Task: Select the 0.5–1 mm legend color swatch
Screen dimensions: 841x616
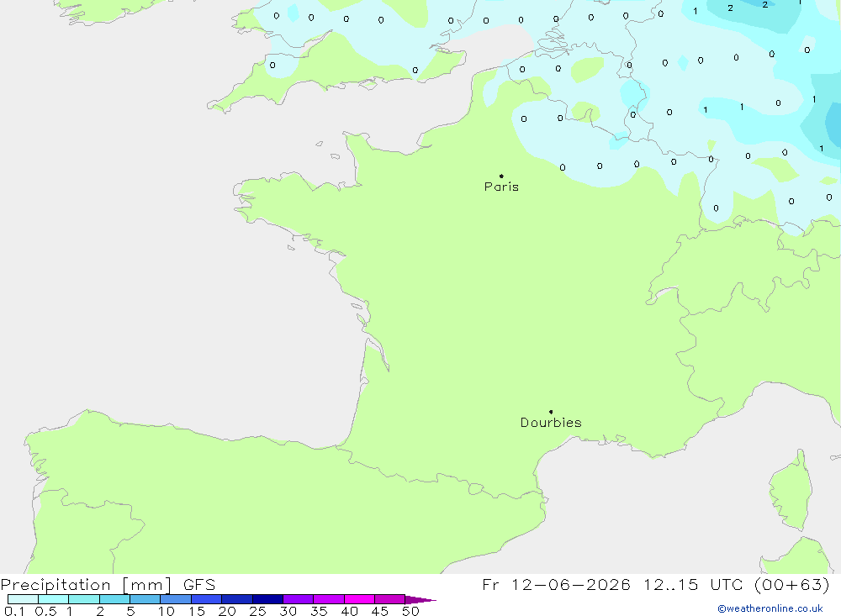Action: tap(54, 599)
